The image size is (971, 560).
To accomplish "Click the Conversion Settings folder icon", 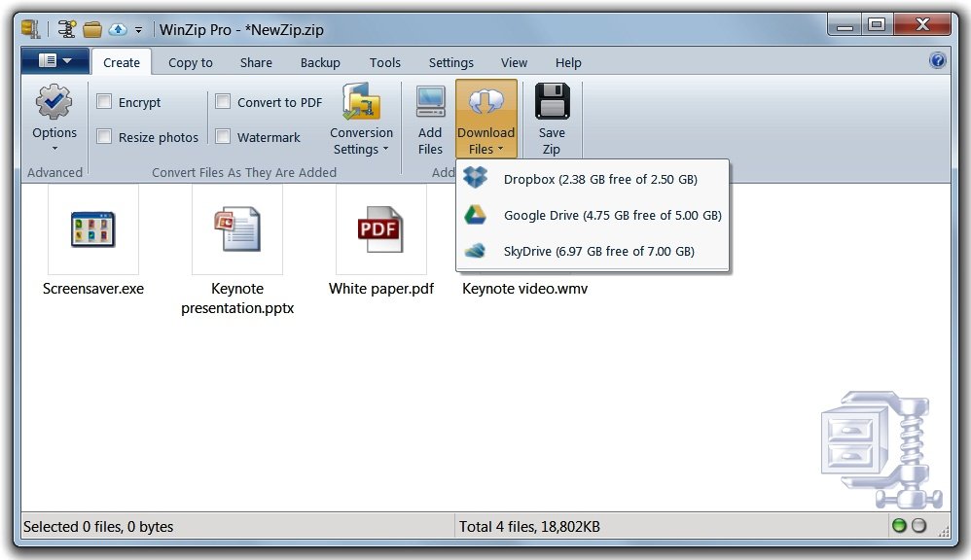I will point(361,101).
